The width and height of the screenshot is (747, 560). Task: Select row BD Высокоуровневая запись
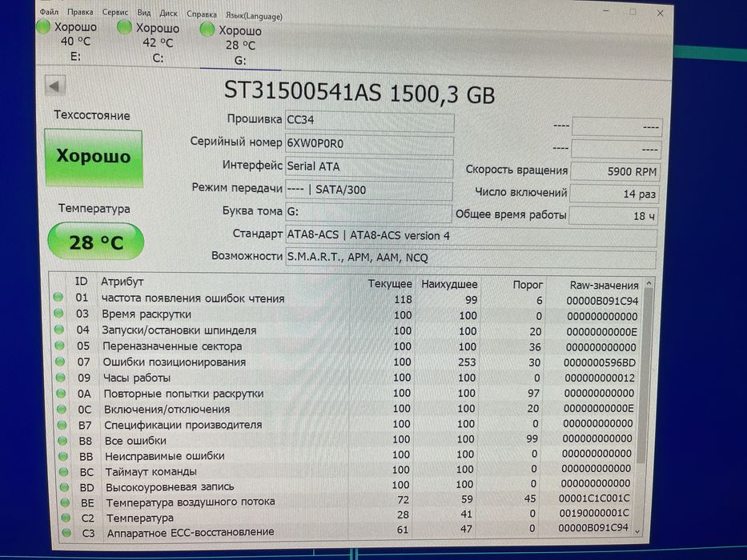tap(347, 486)
